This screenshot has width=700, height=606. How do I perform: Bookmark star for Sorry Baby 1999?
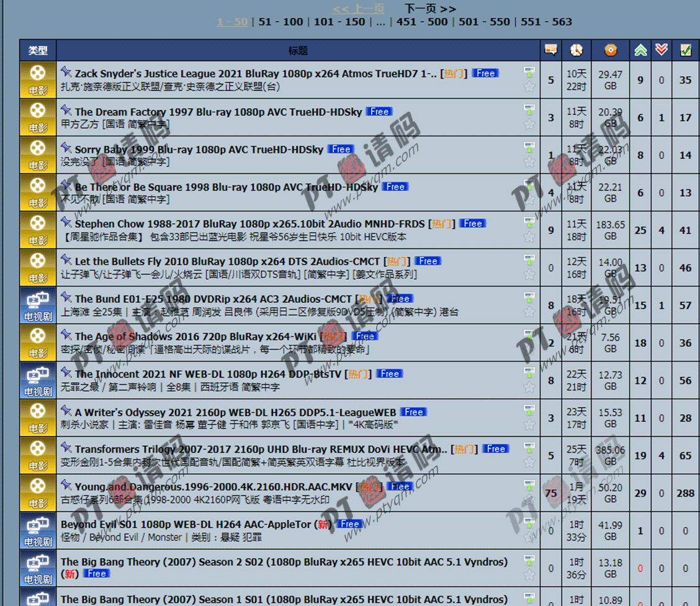[x=529, y=161]
